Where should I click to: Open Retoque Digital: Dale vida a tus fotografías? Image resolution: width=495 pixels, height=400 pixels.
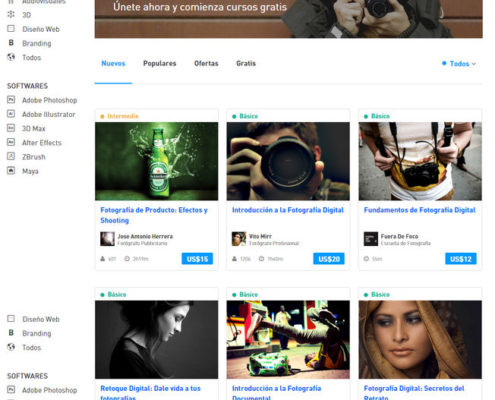(151, 393)
